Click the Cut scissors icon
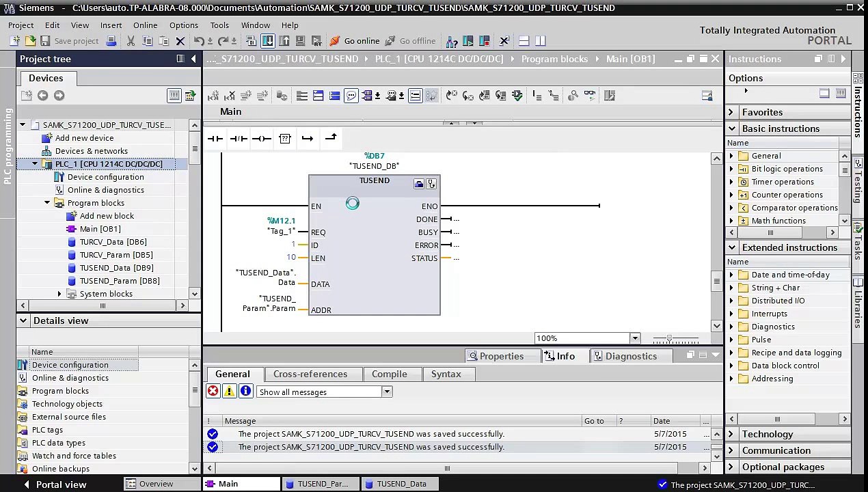 [x=131, y=41]
